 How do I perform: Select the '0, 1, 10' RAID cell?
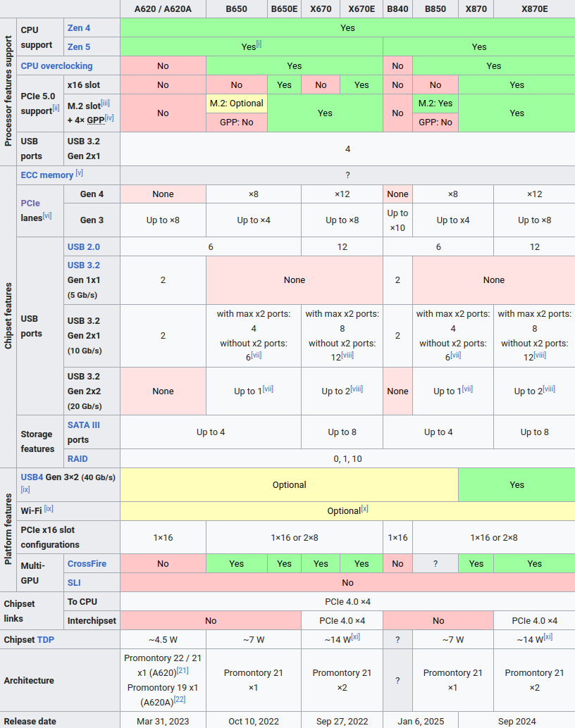(x=347, y=459)
